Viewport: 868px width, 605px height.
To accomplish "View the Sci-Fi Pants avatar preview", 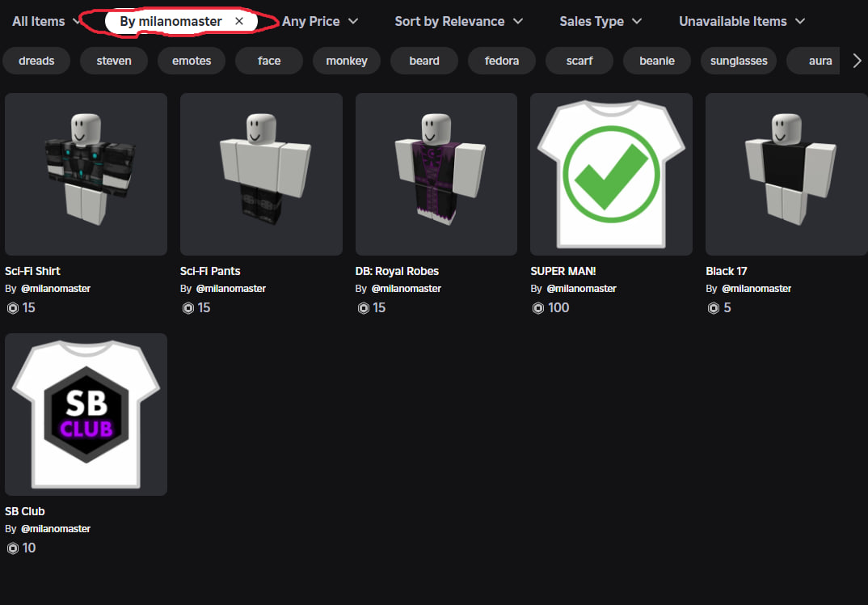I will coord(261,174).
